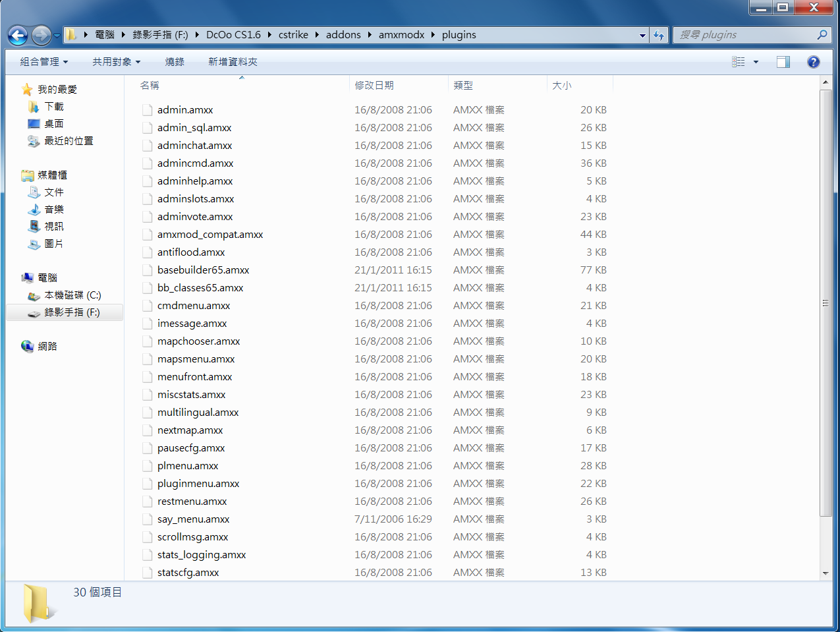Select file multilingual.amxx
Image resolution: width=840 pixels, height=632 pixels.
(198, 413)
